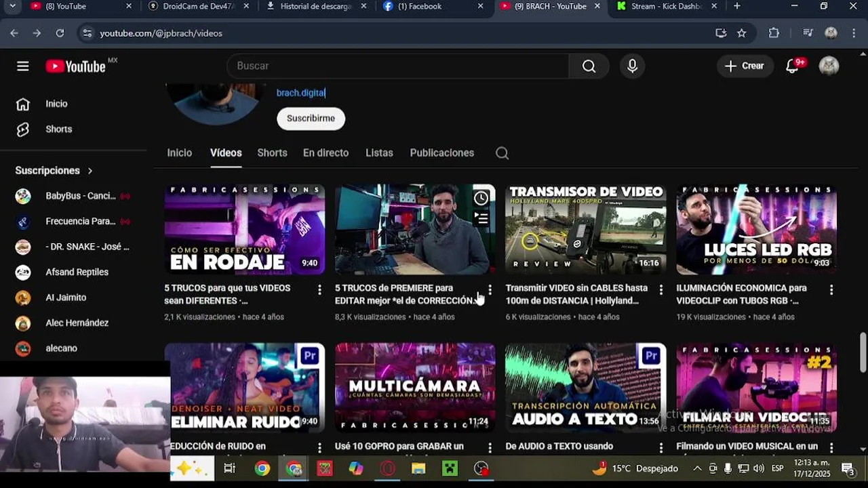Open the tab search dropdown in Chrome
The width and height of the screenshot is (868, 488).
[12, 6]
